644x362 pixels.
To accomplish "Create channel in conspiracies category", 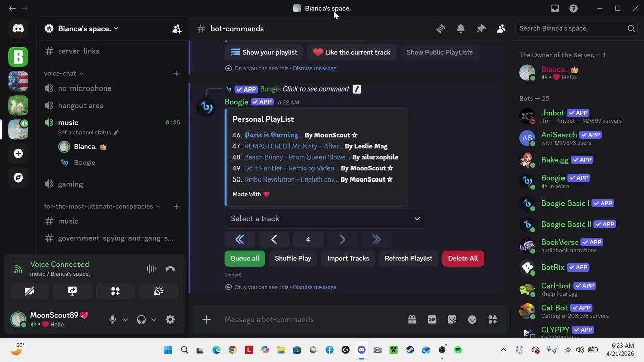I will click(176, 206).
